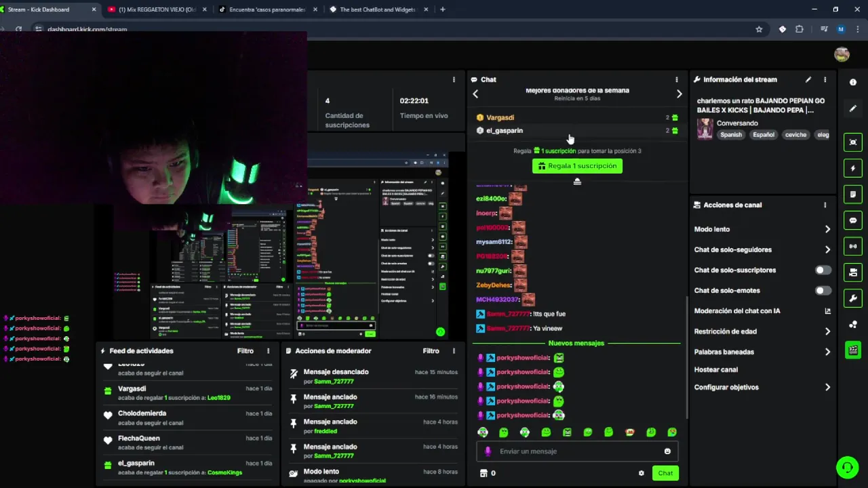868x488 pixels.
Task: Click the pencil icon in the right sidebar
Action: pyautogui.click(x=853, y=108)
